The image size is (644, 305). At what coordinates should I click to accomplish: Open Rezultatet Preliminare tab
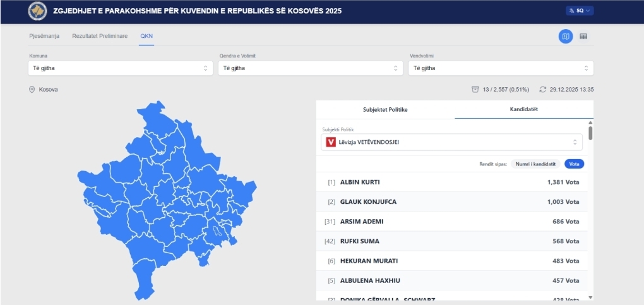[x=100, y=36]
